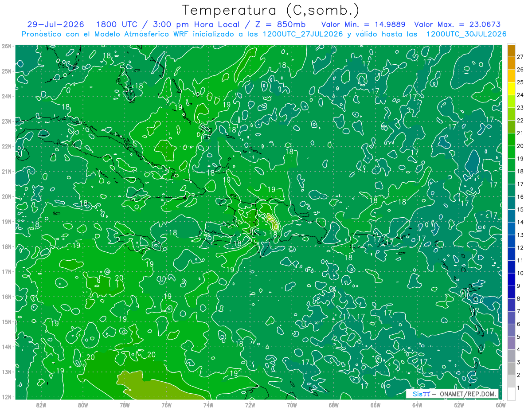Click the yellow colorbar segment between 24 and 25
The width and height of the screenshot is (532, 411).
[x=511, y=88]
